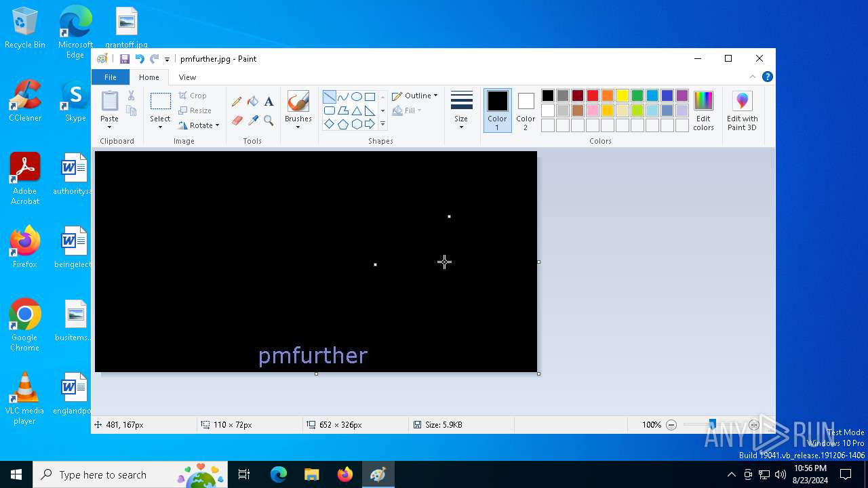This screenshot has height=488, width=868.
Task: Choose the Hexagon shape
Action: (357, 124)
